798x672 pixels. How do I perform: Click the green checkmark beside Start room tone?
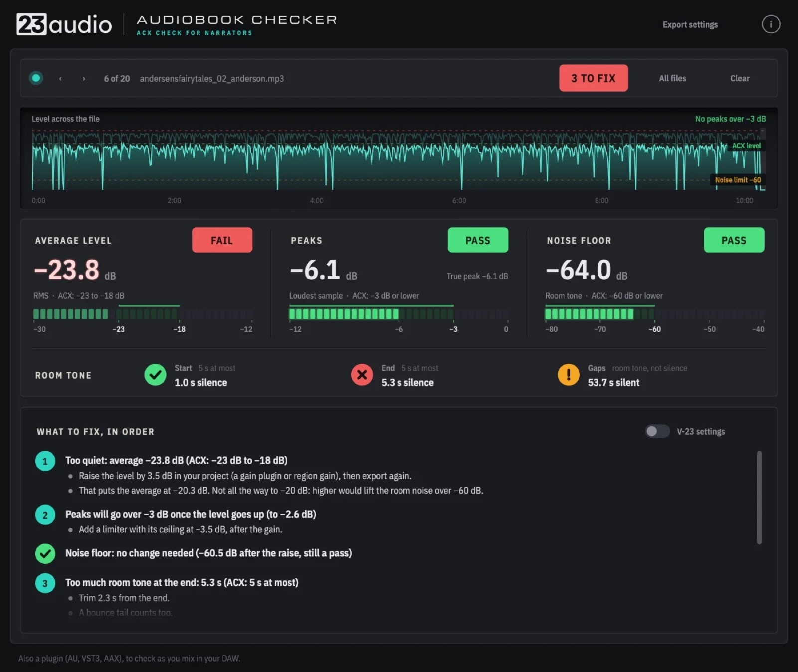155,375
